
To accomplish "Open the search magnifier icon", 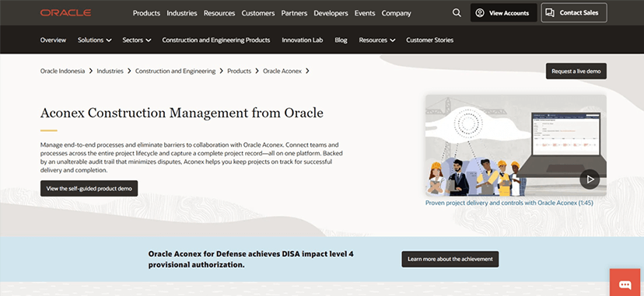I will click(x=457, y=12).
